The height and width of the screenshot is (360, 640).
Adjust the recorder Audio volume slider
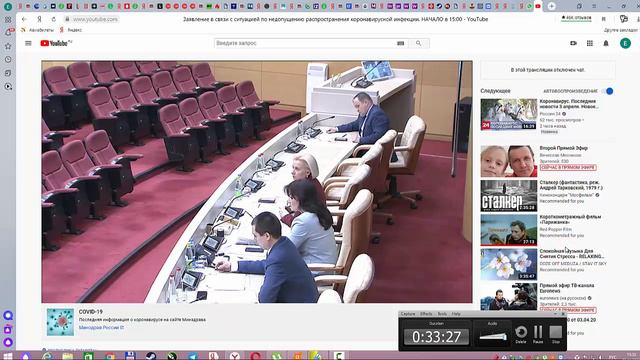pos(493,337)
